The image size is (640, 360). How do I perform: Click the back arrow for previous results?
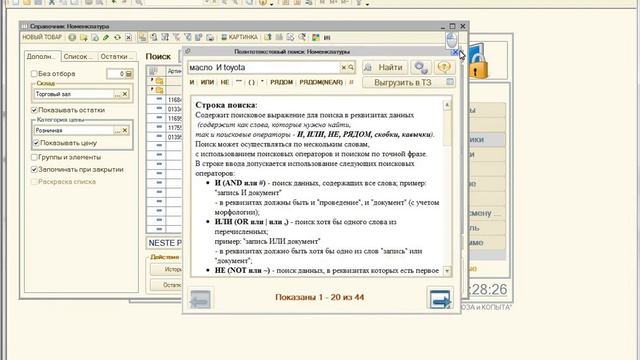tap(200, 300)
